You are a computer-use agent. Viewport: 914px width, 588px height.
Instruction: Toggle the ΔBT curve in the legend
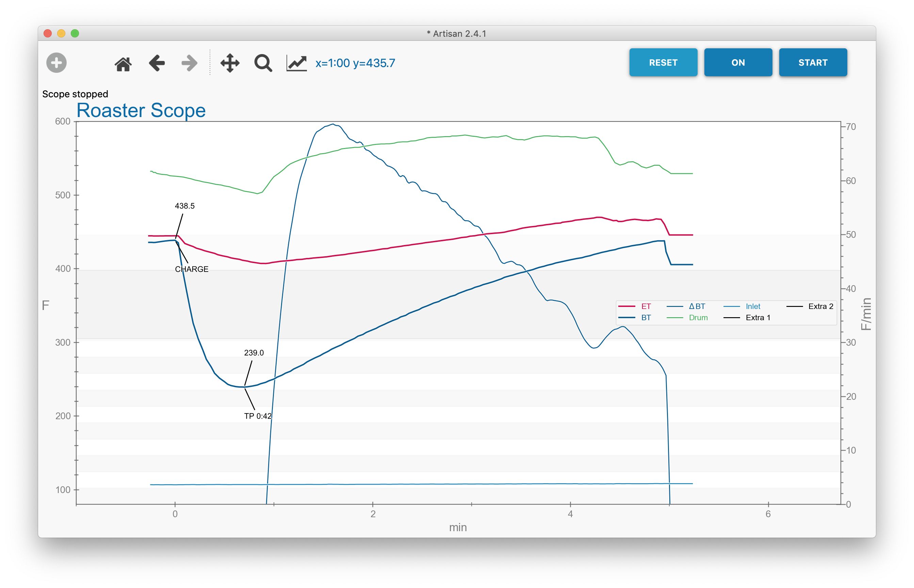pyautogui.click(x=698, y=306)
